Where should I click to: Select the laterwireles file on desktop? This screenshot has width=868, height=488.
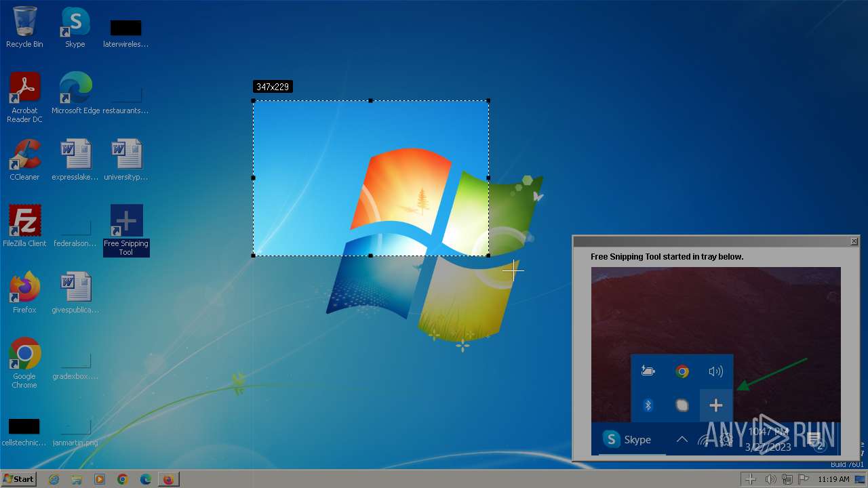tap(126, 33)
